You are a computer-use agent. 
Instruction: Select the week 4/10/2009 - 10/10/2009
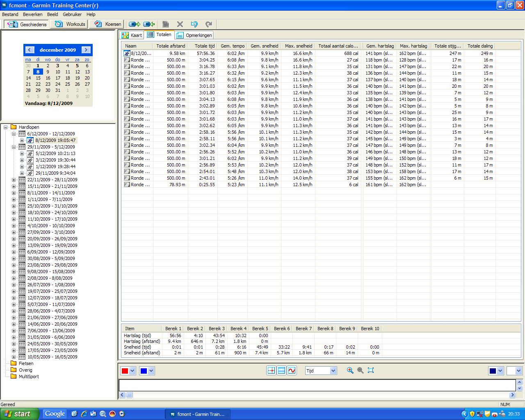51,226
